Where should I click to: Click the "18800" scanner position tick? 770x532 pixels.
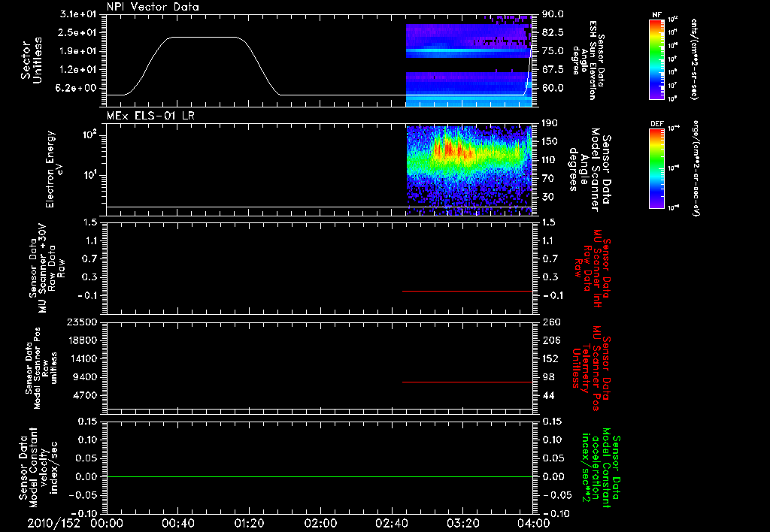coord(83,340)
